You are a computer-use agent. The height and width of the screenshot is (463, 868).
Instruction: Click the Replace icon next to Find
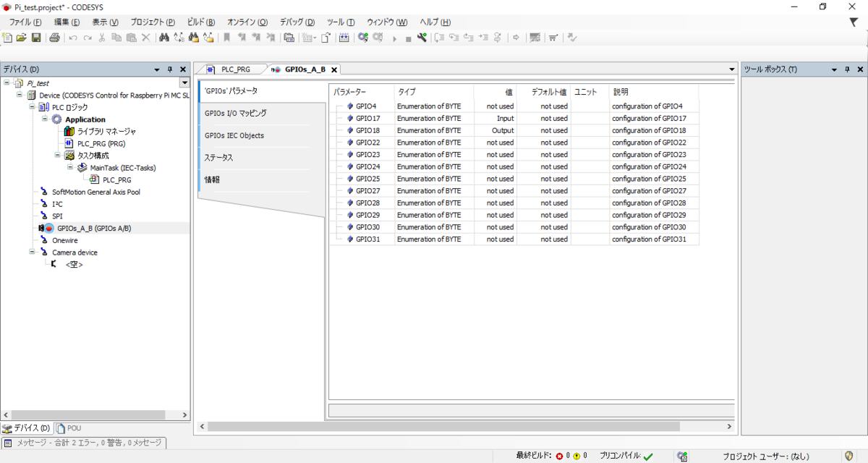tap(179, 38)
